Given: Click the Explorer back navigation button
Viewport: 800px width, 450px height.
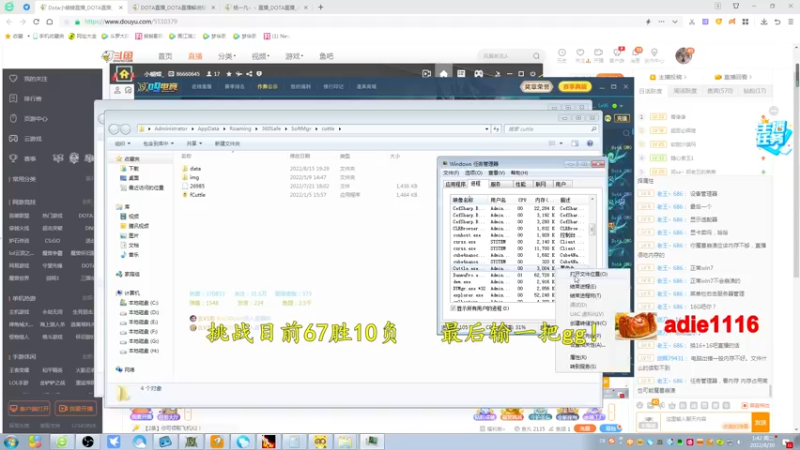Looking at the screenshot, I should tap(114, 129).
